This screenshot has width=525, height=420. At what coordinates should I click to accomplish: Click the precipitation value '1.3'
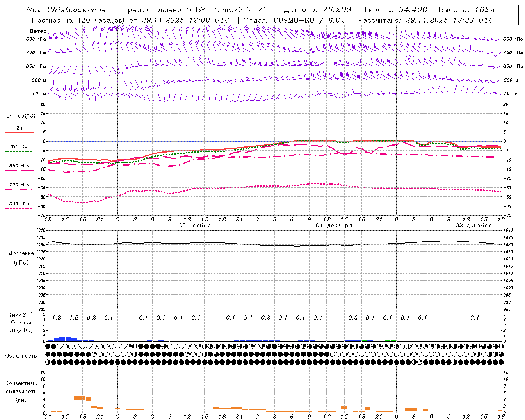[57, 318]
